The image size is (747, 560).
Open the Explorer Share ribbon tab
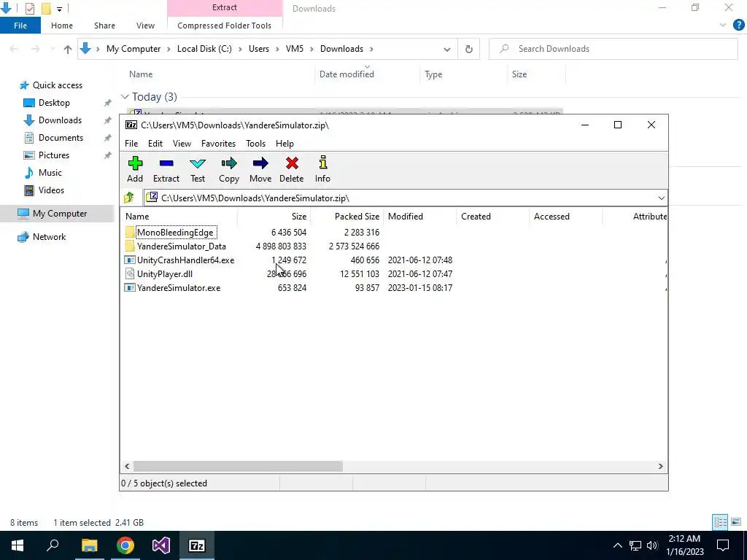(x=104, y=26)
